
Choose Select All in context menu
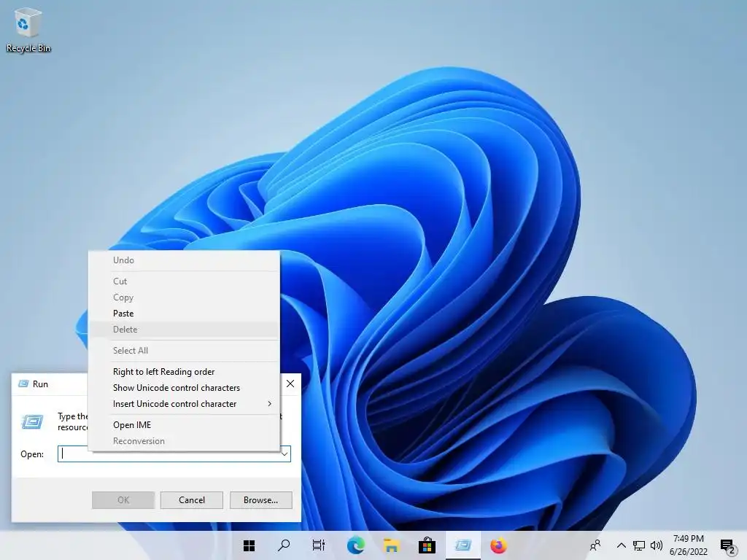[184, 351]
